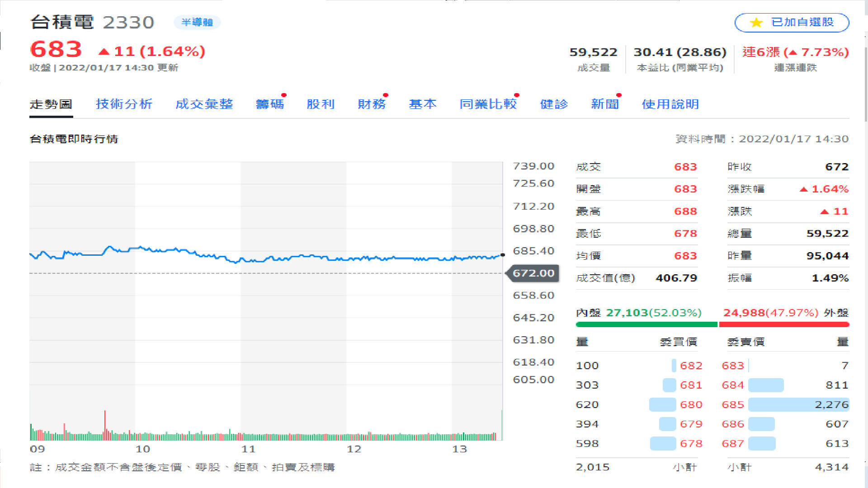This screenshot has width=868, height=488.
Task: Click the star icon in 已加自選股
Action: tap(756, 23)
